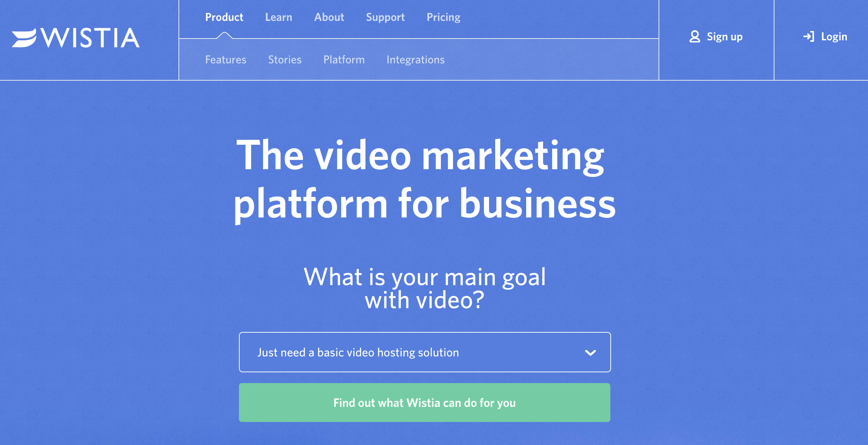Click Find out what Wistia can do
The image size is (868, 445).
(424, 403)
